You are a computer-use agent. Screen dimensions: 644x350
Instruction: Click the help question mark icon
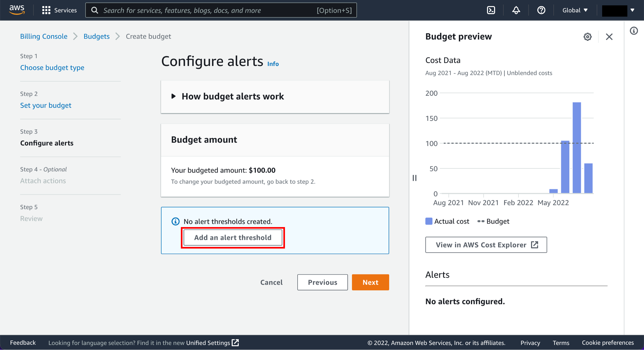542,10
